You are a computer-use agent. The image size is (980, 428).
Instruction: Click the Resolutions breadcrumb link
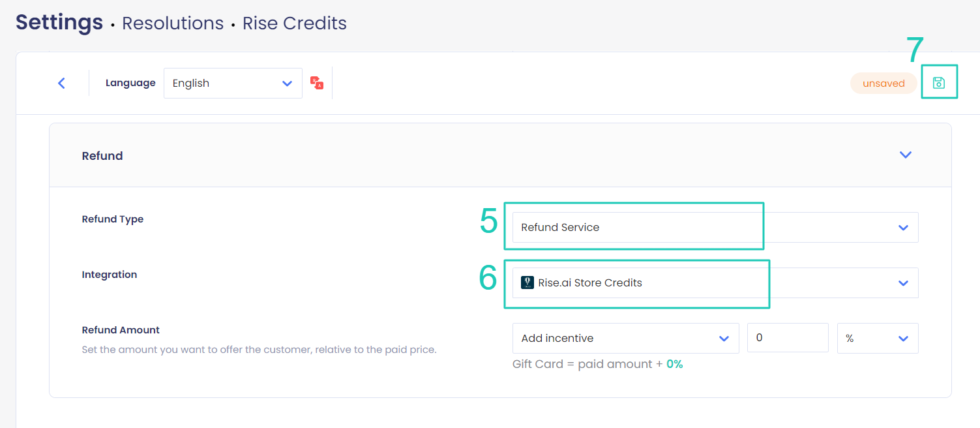(x=173, y=23)
